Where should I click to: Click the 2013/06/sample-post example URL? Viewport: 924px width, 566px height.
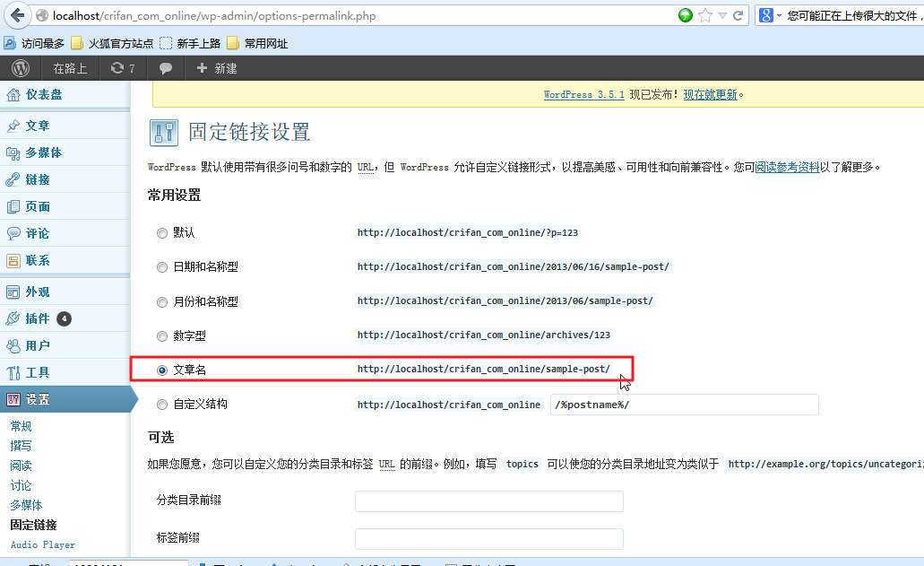coord(505,300)
